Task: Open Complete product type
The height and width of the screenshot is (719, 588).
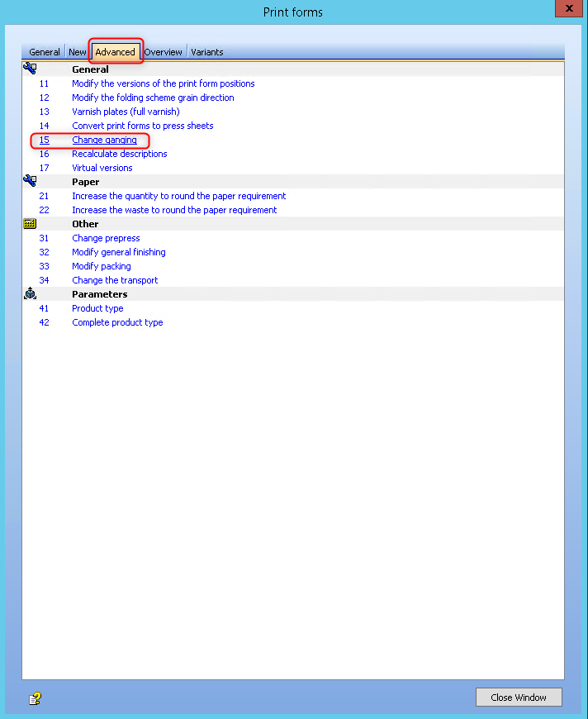Action: (117, 322)
